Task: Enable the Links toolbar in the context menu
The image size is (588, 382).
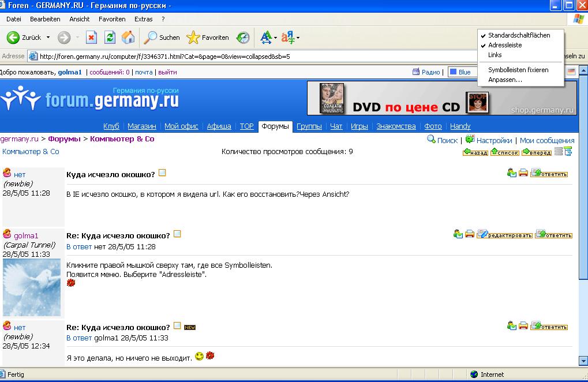Action: click(x=495, y=55)
